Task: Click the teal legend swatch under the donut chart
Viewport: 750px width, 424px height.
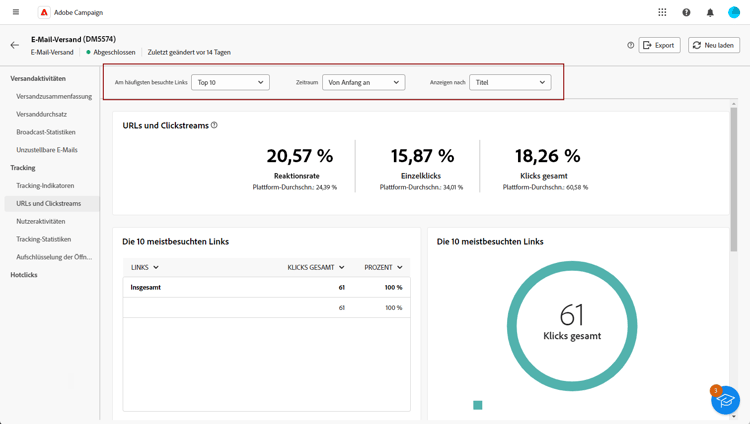Action: click(x=477, y=405)
